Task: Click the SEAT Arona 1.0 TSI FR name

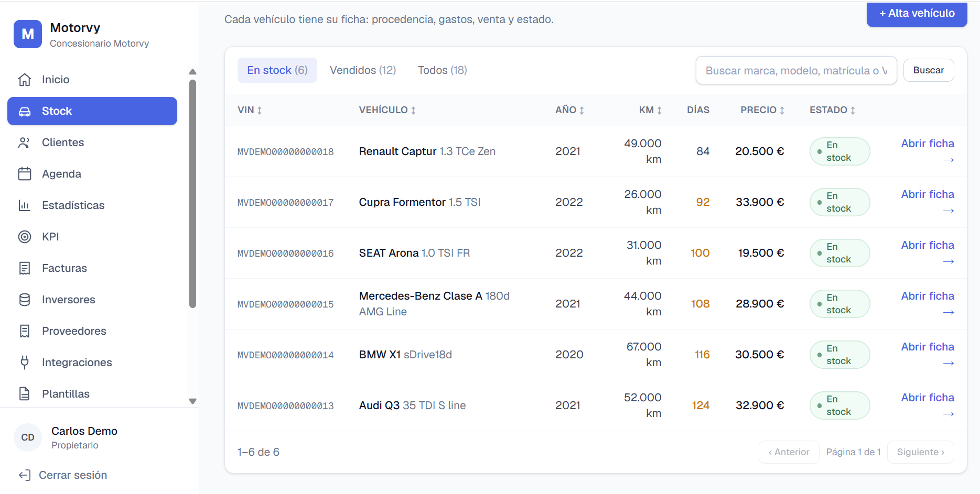Action: 415,253
